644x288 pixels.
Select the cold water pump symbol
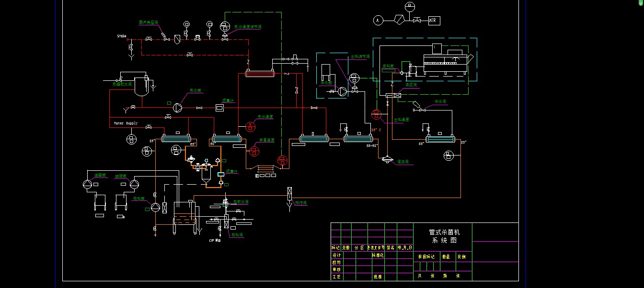[x=342, y=91]
